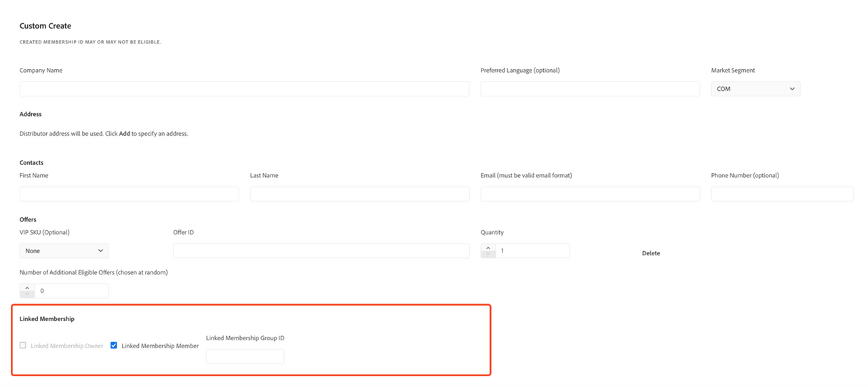Click the Offer ID text field
This screenshot has width=868, height=387.
coord(321,251)
